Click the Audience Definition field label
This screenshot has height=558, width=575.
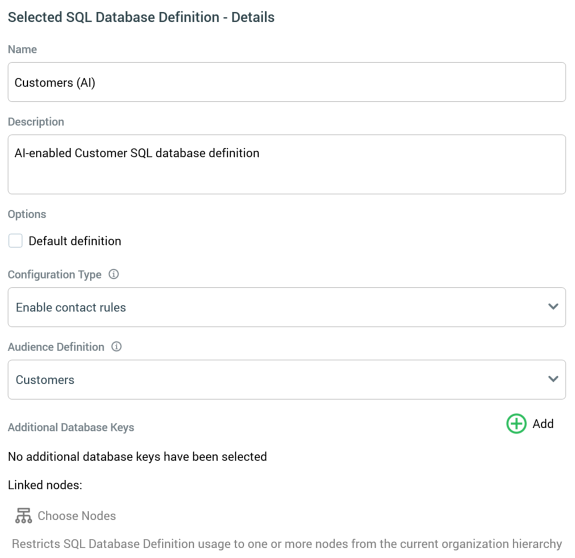56,347
